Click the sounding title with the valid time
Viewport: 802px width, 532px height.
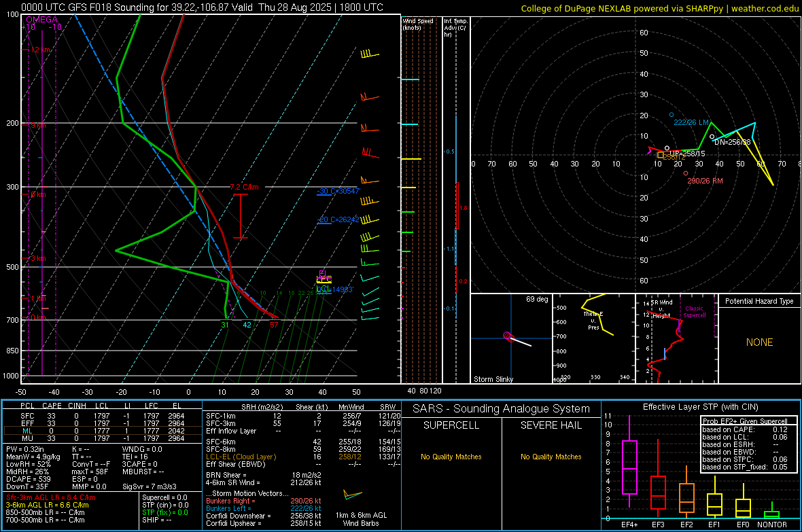pyautogui.click(x=202, y=7)
